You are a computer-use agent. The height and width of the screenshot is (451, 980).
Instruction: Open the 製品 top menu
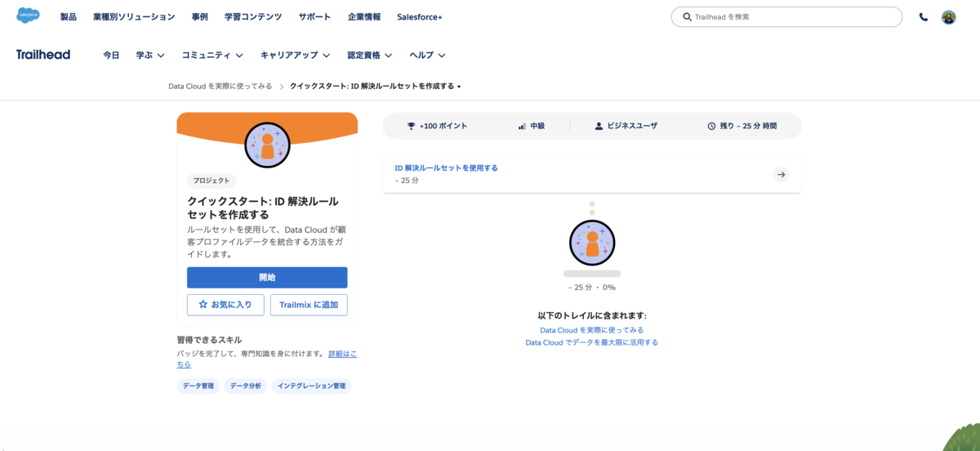click(69, 17)
